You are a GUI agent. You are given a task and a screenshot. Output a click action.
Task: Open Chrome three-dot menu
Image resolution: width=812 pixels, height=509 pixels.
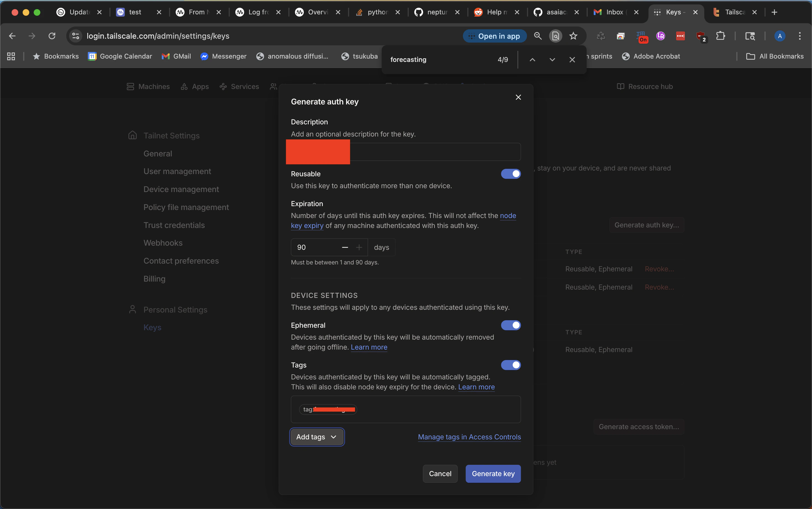[x=800, y=36]
